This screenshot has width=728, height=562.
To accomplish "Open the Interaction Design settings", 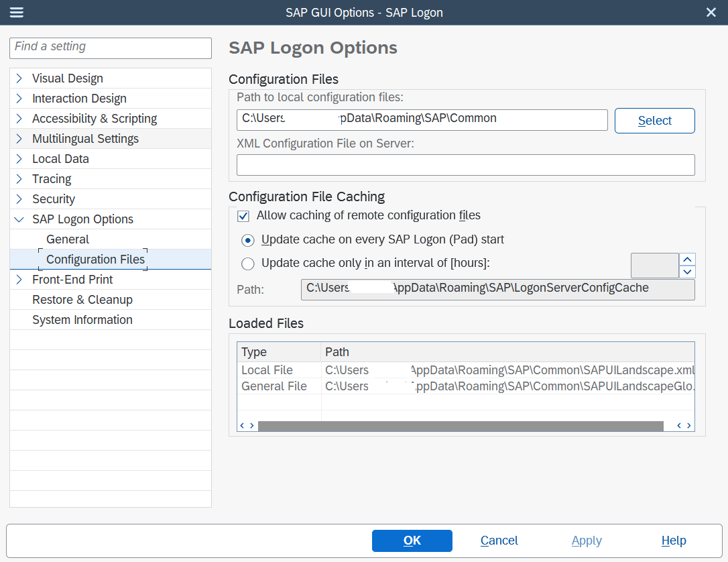I will [79, 99].
